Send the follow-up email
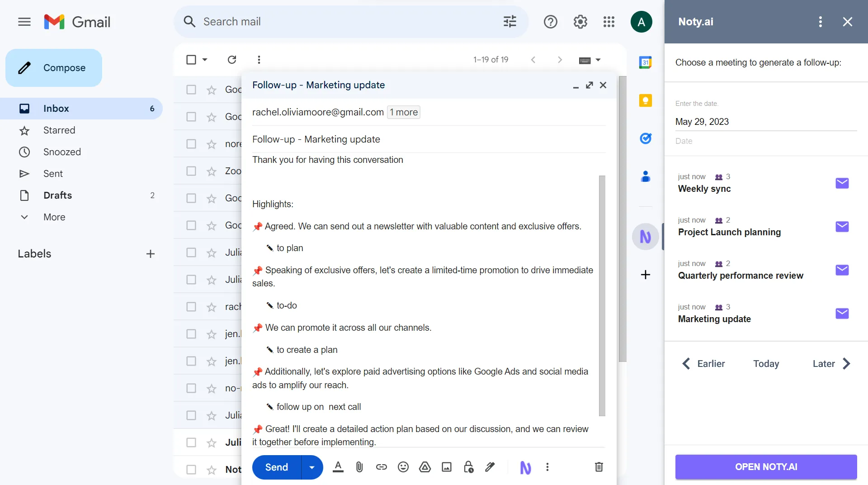 [276, 467]
